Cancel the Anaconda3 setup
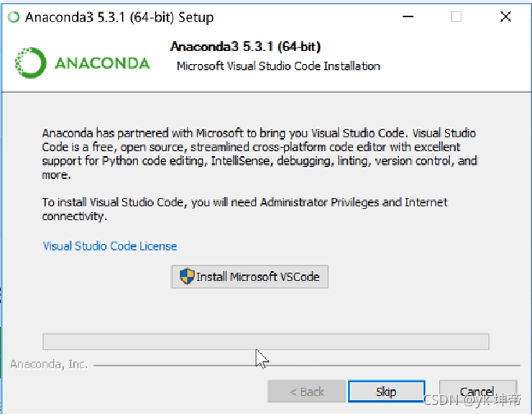The image size is (532, 415). (x=478, y=391)
